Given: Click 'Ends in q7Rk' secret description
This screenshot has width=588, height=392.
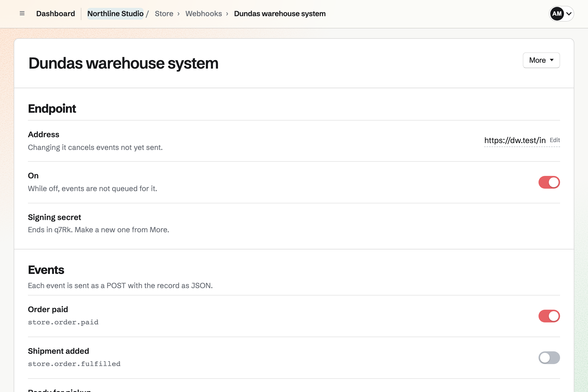Looking at the screenshot, I should click(x=98, y=230).
